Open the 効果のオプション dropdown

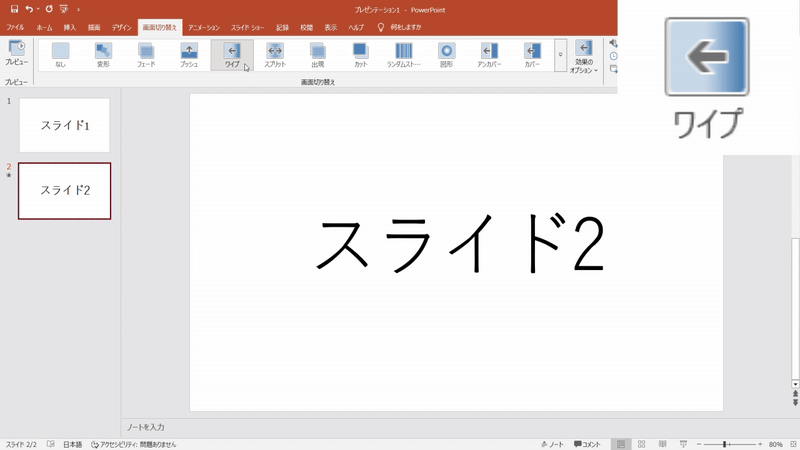coord(584,57)
